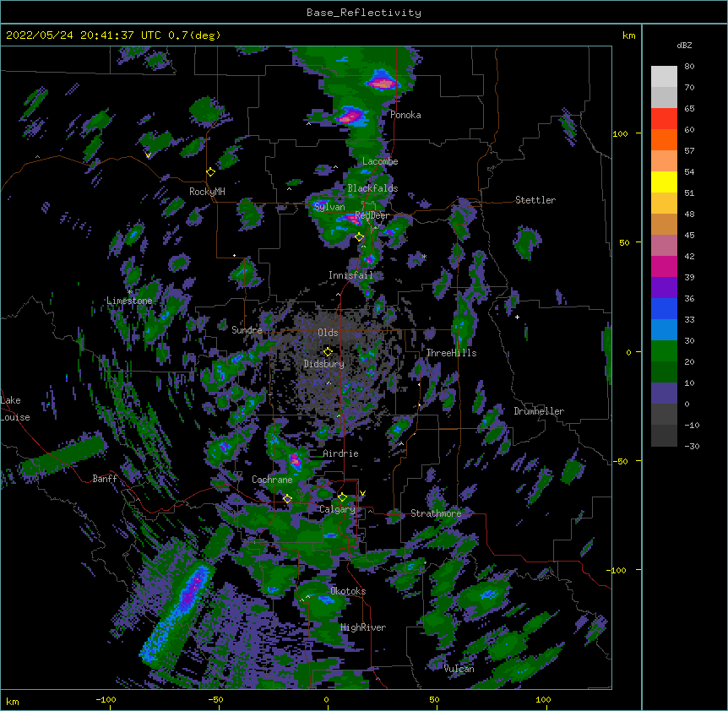Click the Limestone label
The width and height of the screenshot is (728, 711).
tap(129, 301)
